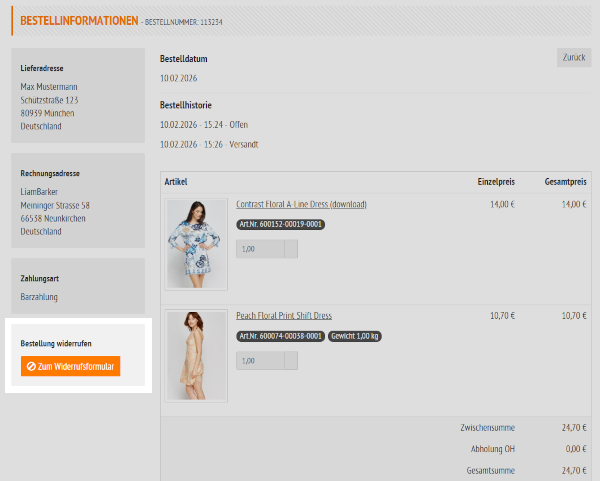
Task: Click the Gewicht 1,00 kg badge
Action: pyautogui.click(x=357, y=336)
